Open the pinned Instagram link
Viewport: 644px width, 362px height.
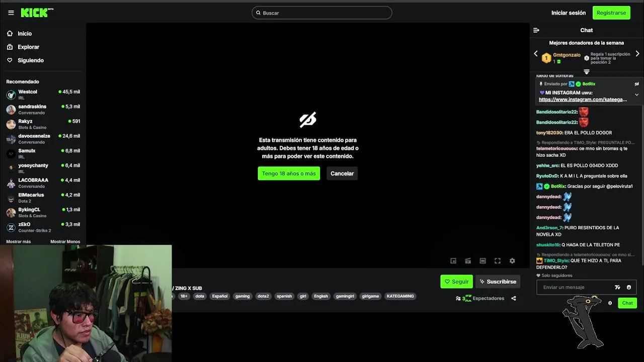pyautogui.click(x=583, y=100)
